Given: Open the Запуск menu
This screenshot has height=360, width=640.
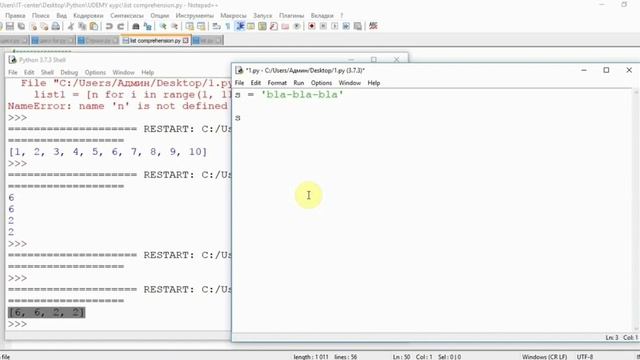Looking at the screenshot, I should click(262, 16).
